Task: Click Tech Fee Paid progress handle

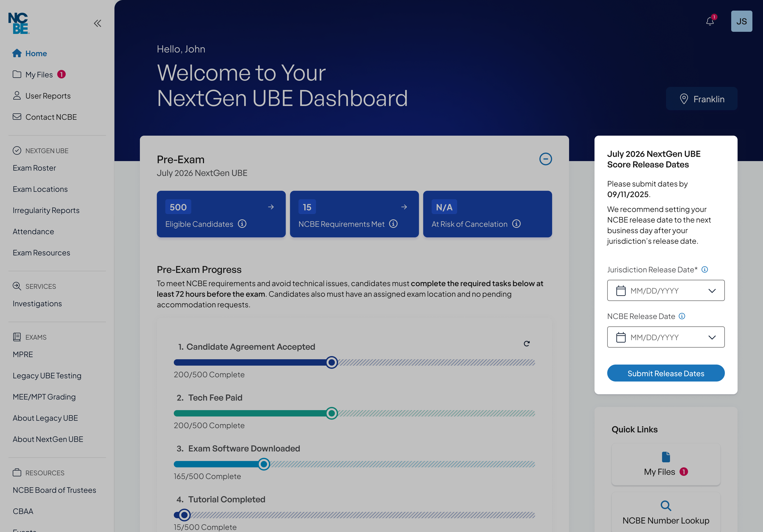Action: point(331,413)
